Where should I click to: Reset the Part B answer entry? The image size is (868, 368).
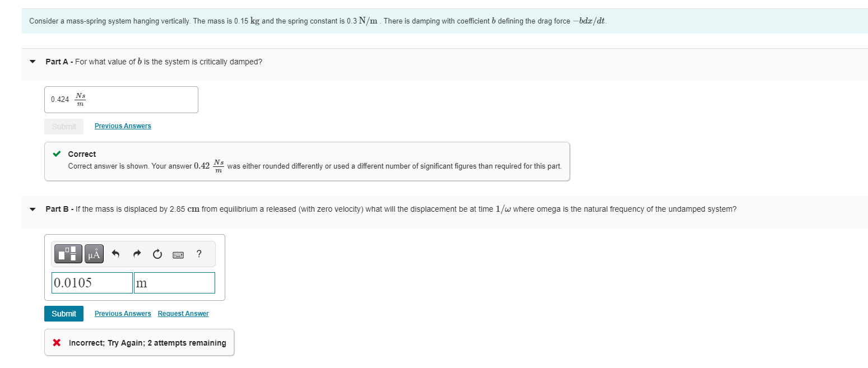[157, 254]
